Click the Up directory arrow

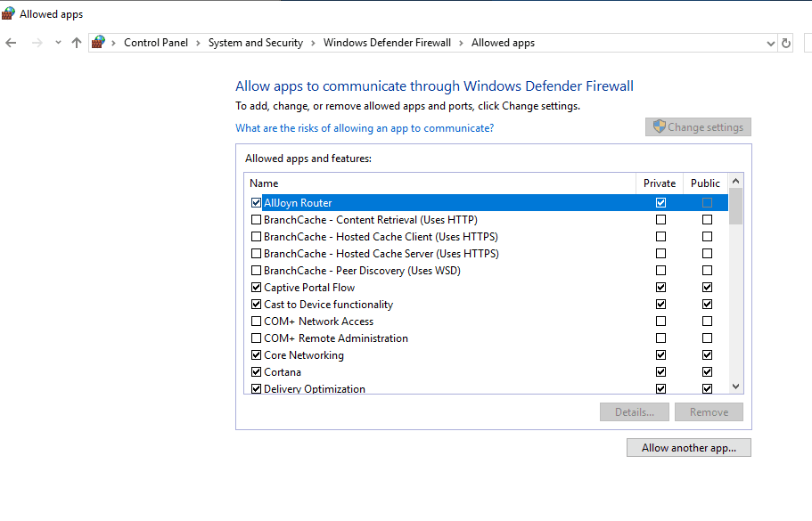coord(77,43)
